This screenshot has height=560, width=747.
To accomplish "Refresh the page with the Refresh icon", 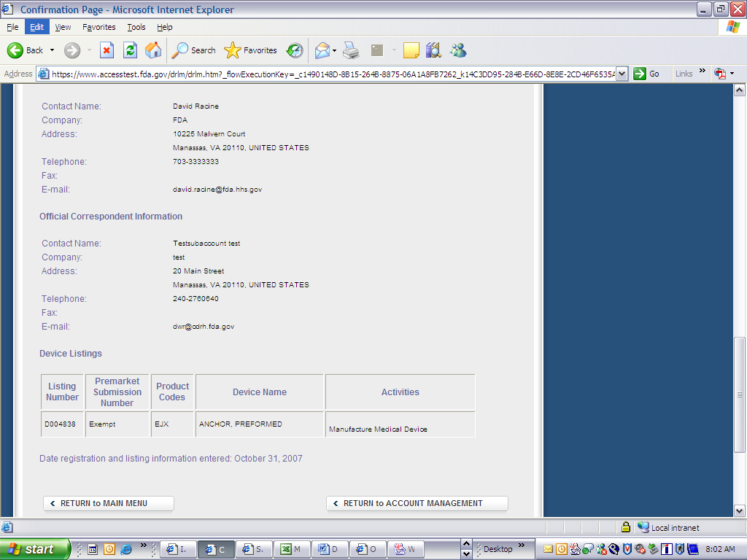I will tap(130, 50).
